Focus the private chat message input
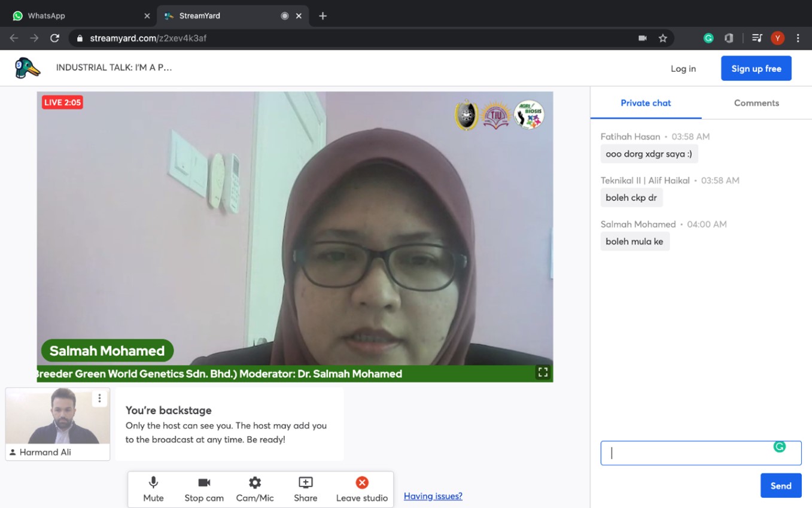The width and height of the screenshot is (812, 508). (688, 453)
